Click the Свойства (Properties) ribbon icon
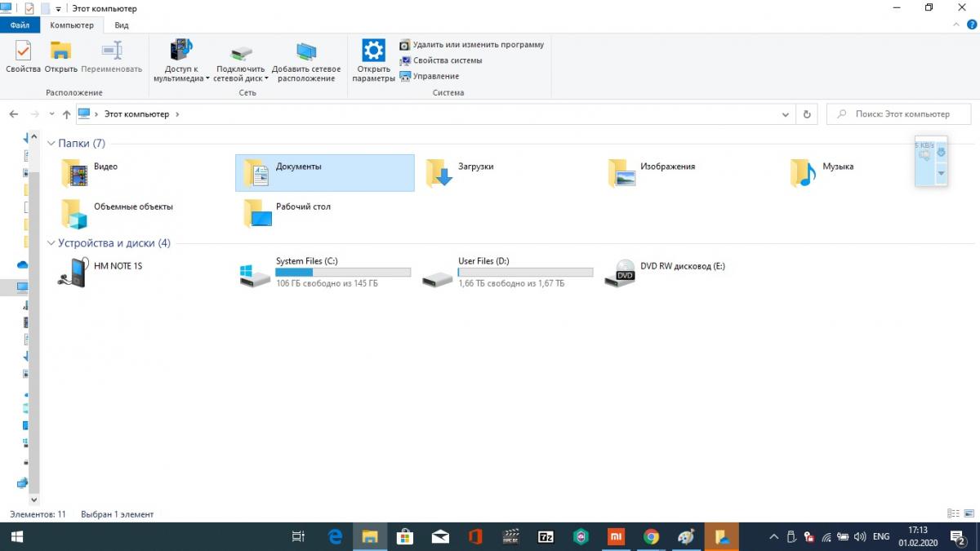 23,56
